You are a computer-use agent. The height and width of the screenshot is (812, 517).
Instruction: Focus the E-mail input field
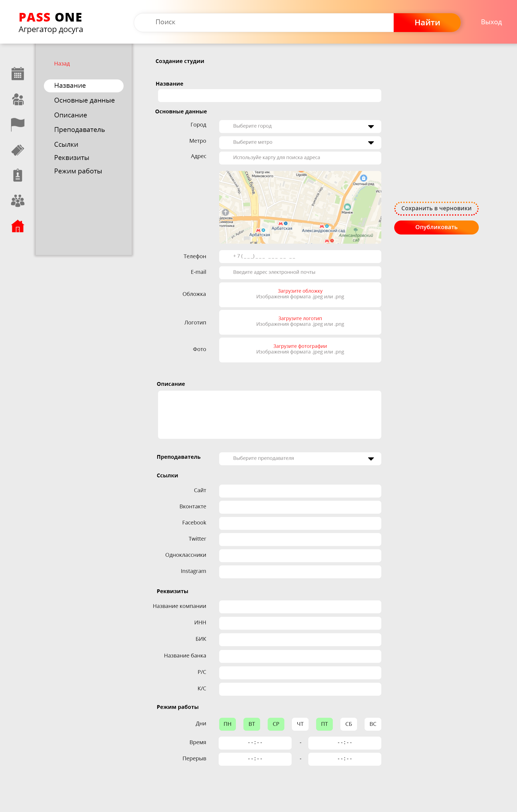pos(300,273)
